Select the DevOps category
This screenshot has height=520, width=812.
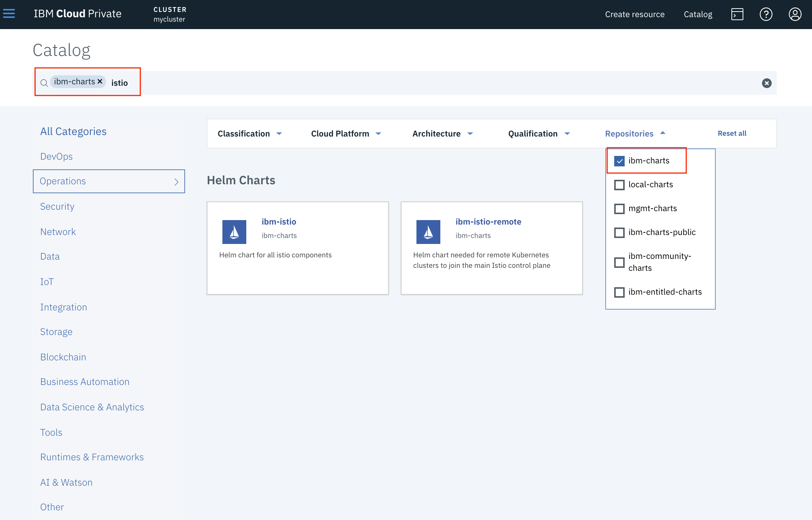pos(56,156)
